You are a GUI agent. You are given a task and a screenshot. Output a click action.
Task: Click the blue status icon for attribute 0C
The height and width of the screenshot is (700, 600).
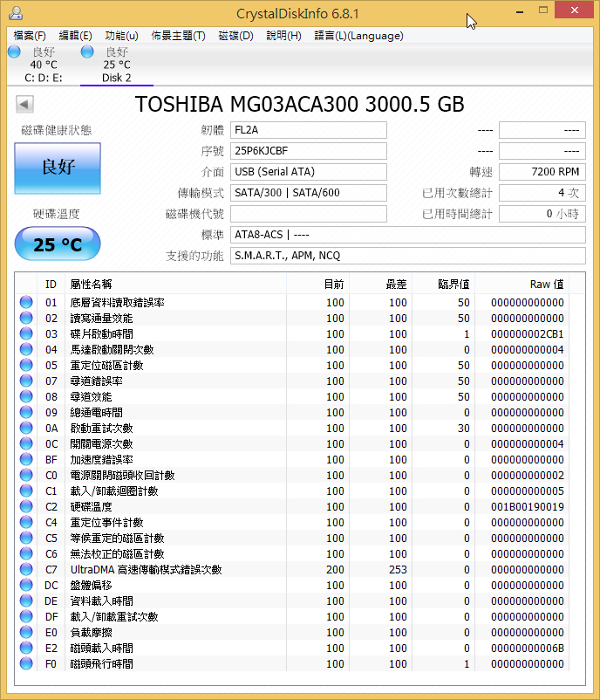tap(26, 443)
